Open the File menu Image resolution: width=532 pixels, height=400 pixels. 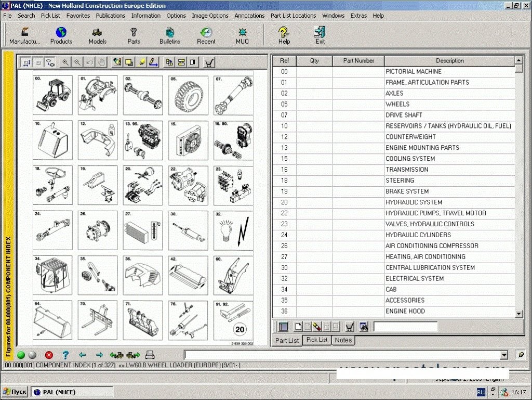(7, 16)
